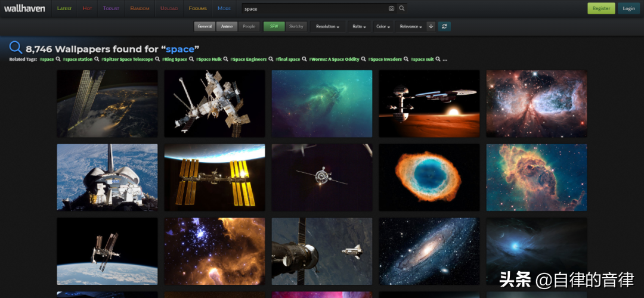This screenshot has height=298, width=644.
Task: Open the More menu item
Action: point(224,8)
